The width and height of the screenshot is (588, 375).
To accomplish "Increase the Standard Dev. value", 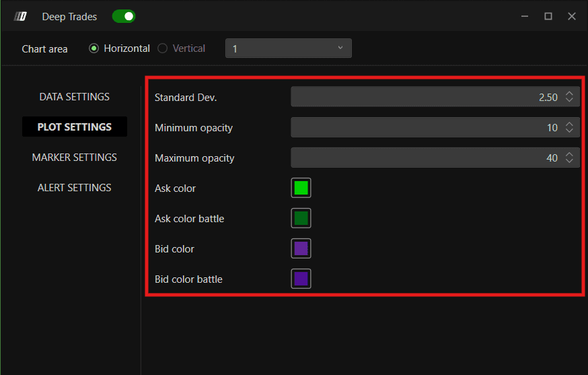I will click(x=569, y=94).
